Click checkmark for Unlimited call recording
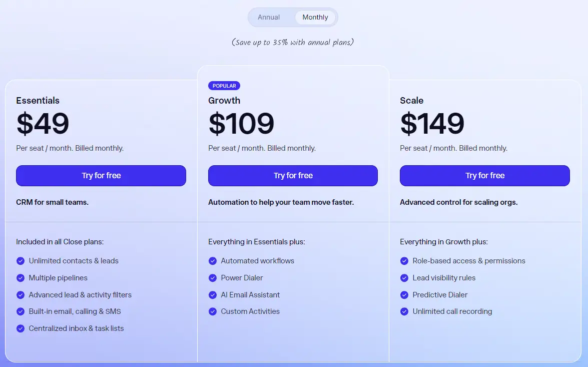 pyautogui.click(x=404, y=311)
